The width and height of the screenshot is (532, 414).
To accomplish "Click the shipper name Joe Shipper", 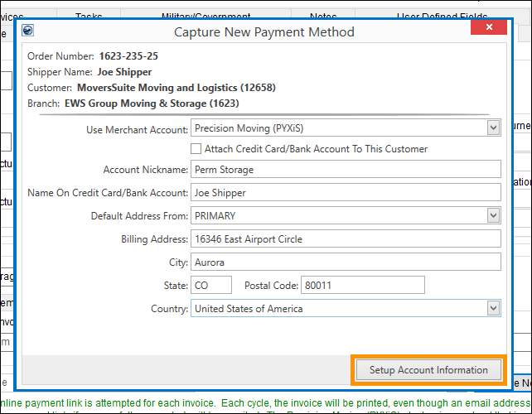I will pos(124,72).
